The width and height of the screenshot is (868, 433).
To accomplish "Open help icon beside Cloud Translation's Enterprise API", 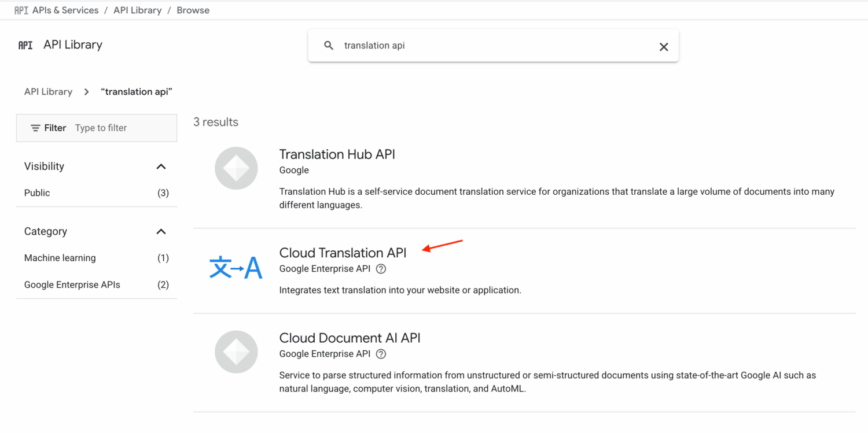I will click(381, 269).
